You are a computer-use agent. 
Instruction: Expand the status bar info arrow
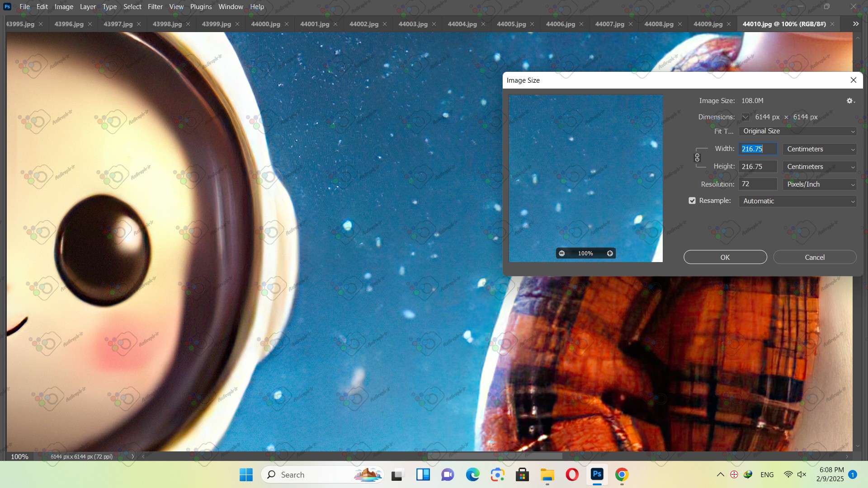pyautogui.click(x=132, y=456)
